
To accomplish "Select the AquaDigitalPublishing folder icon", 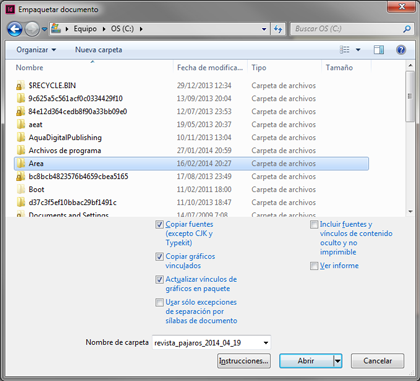I will (x=21, y=138).
